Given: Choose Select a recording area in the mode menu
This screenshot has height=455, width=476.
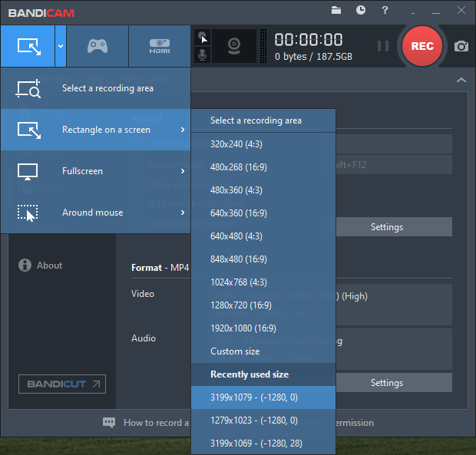Looking at the screenshot, I should (x=96, y=88).
